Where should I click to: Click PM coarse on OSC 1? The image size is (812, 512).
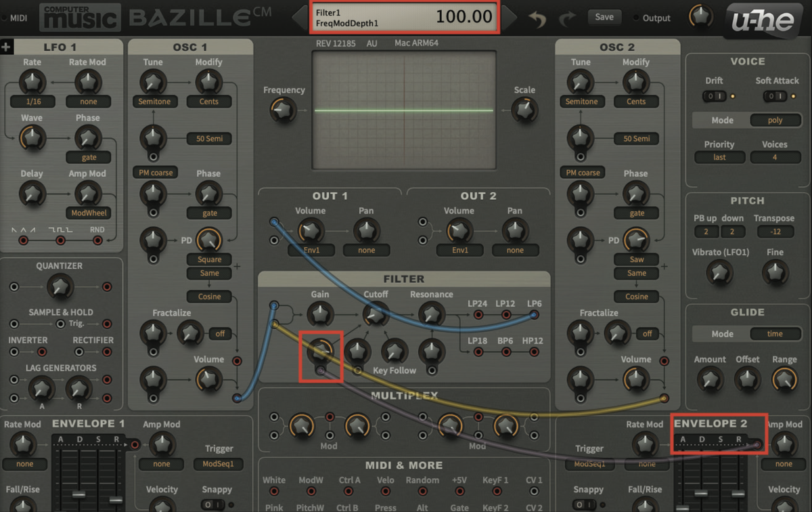tap(155, 172)
